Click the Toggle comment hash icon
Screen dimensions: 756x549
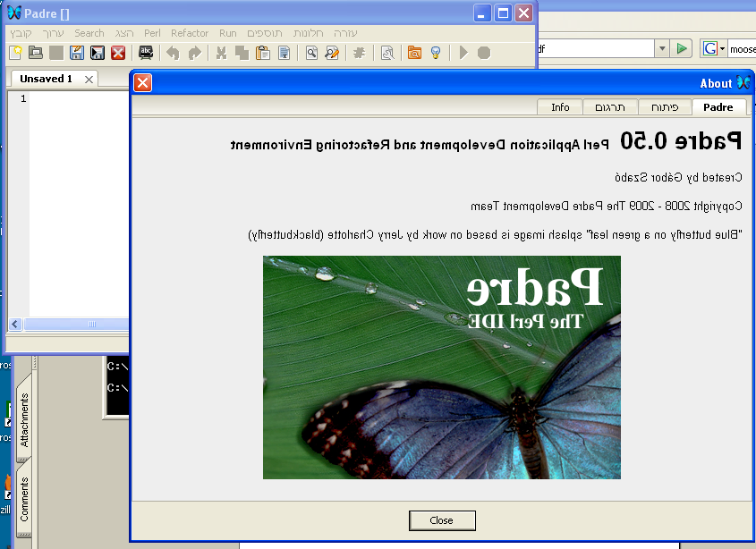tap(359, 52)
